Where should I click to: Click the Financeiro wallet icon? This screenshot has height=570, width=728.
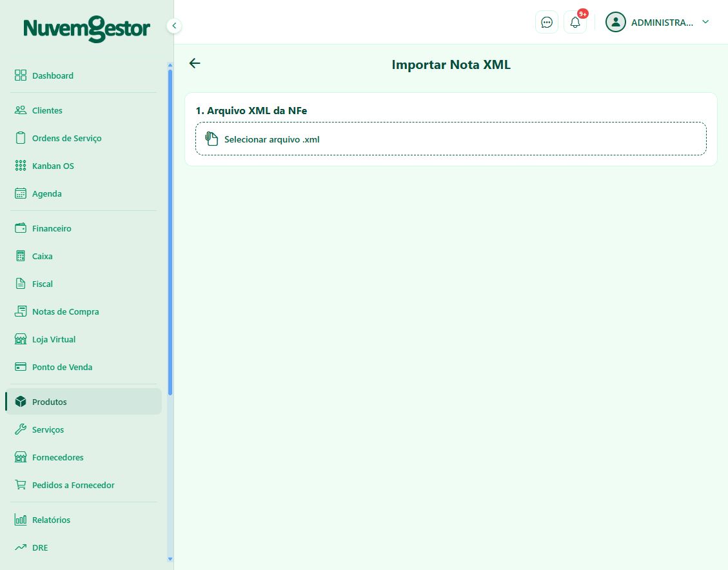click(x=21, y=228)
